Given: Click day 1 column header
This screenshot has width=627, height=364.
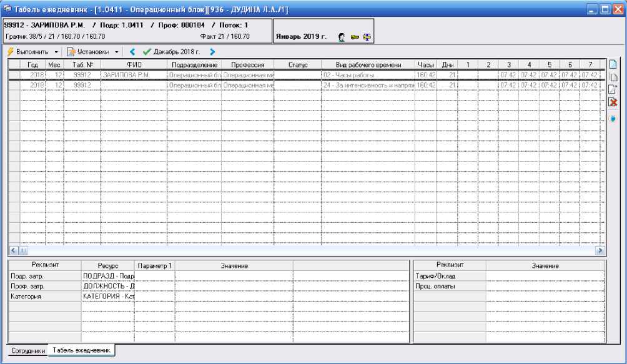Looking at the screenshot, I should [x=468, y=65].
